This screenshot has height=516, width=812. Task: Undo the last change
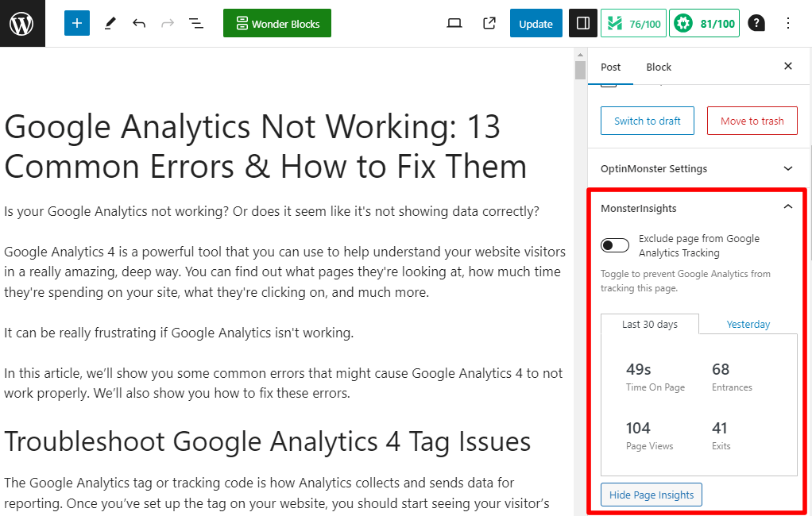(138, 23)
